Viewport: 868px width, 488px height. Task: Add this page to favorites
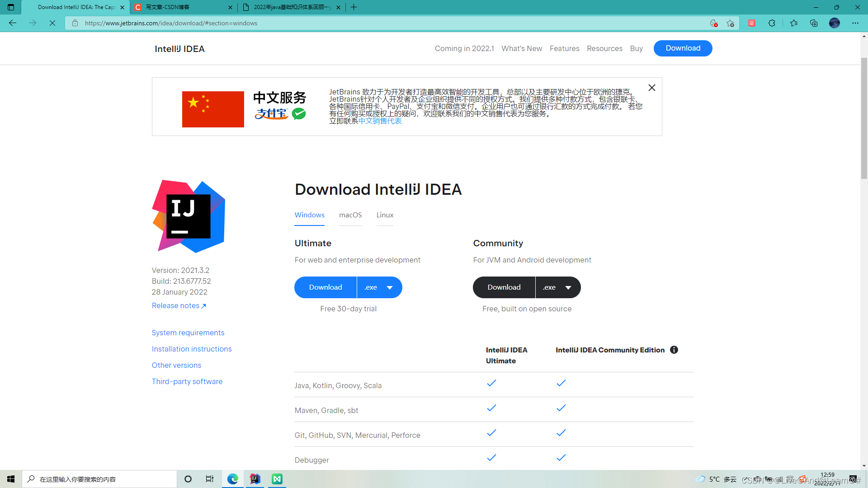730,23
